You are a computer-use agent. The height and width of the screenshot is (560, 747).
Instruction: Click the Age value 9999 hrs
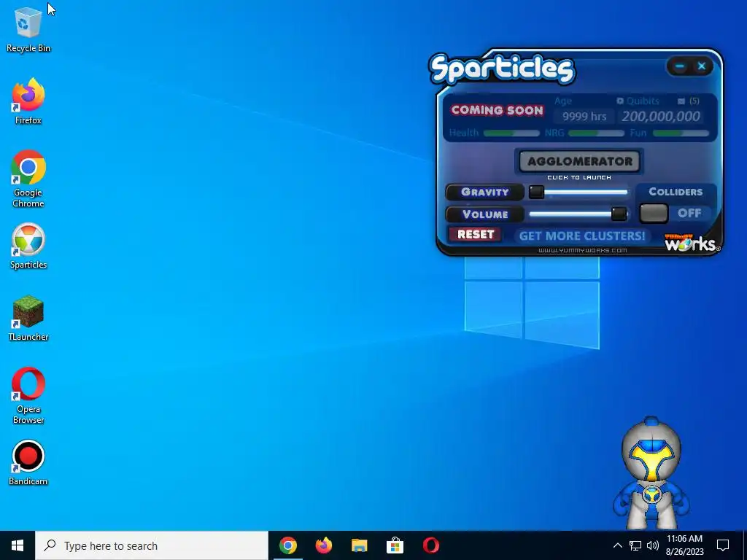584,116
